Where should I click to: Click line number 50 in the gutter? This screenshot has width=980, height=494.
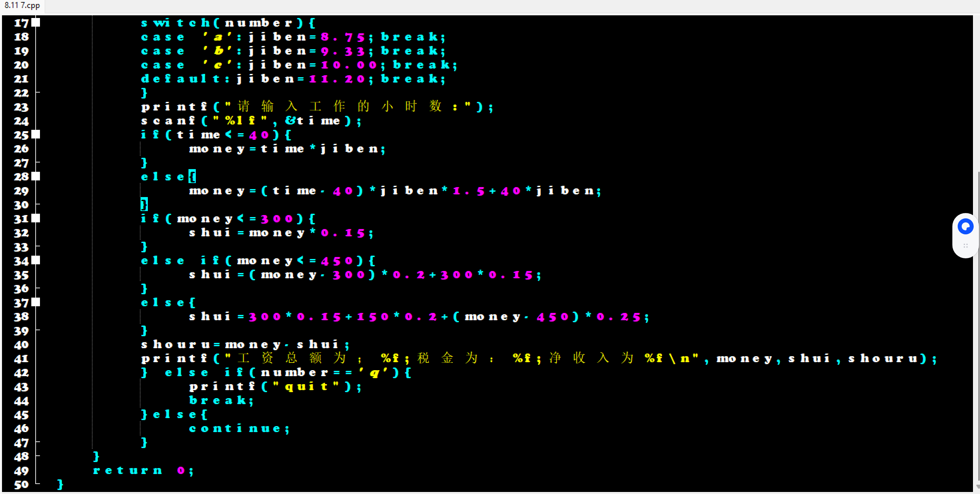coord(21,484)
